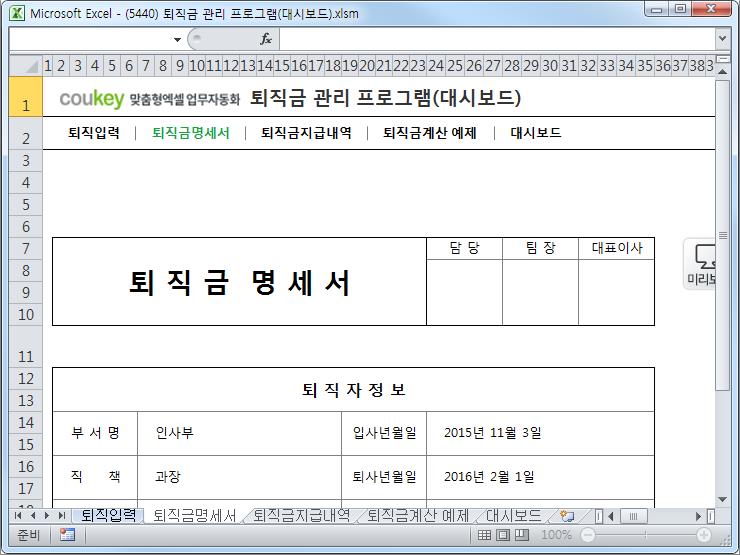Click the insert new worksheet icon
This screenshot has width=740, height=555.
click(x=567, y=516)
